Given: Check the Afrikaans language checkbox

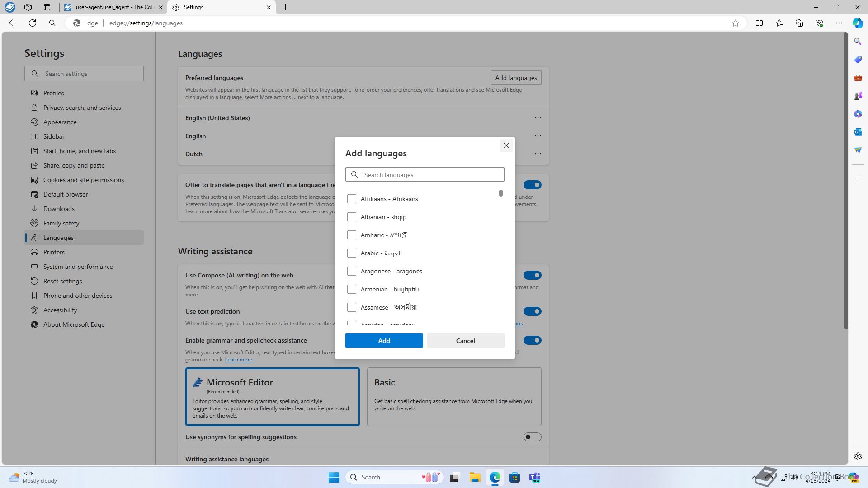Looking at the screenshot, I should click(351, 199).
